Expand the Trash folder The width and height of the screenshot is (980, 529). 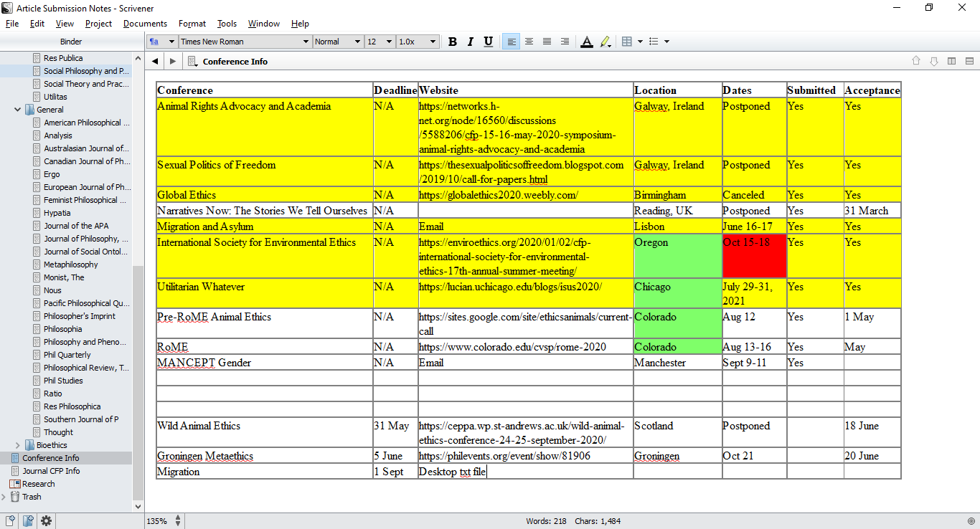(5, 497)
